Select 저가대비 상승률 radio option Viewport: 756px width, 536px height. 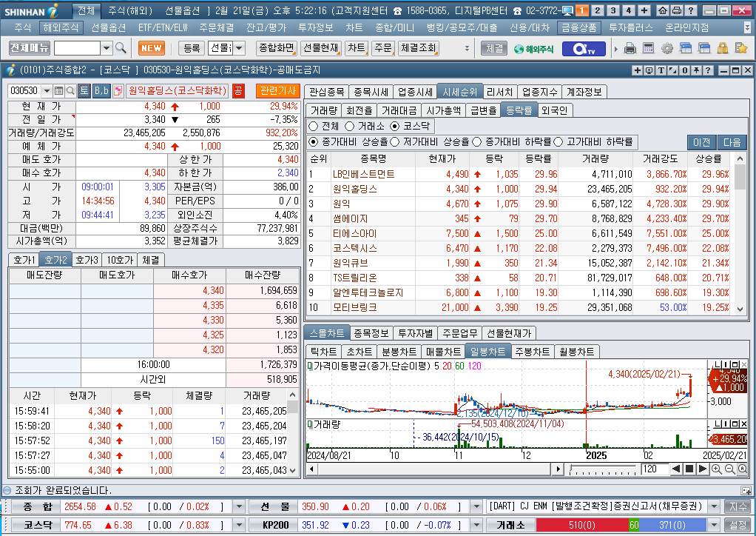pyautogui.click(x=395, y=142)
